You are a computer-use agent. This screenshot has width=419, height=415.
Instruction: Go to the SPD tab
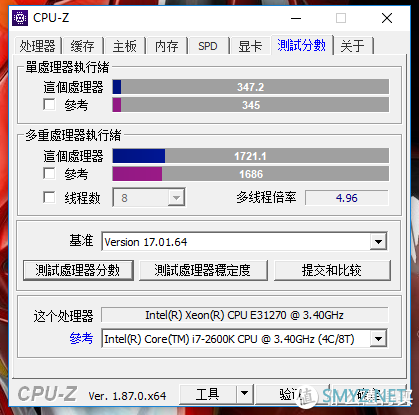[x=208, y=46]
